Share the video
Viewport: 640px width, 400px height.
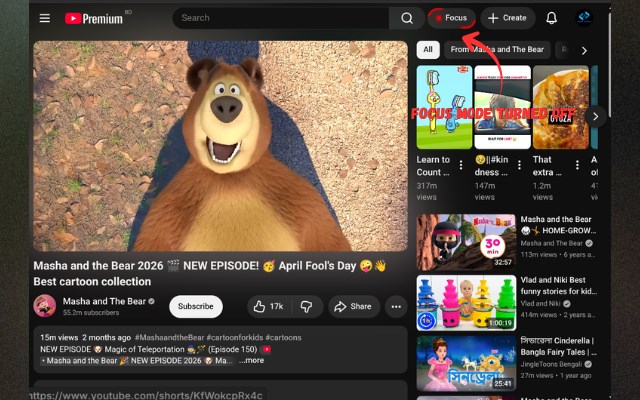pos(353,307)
